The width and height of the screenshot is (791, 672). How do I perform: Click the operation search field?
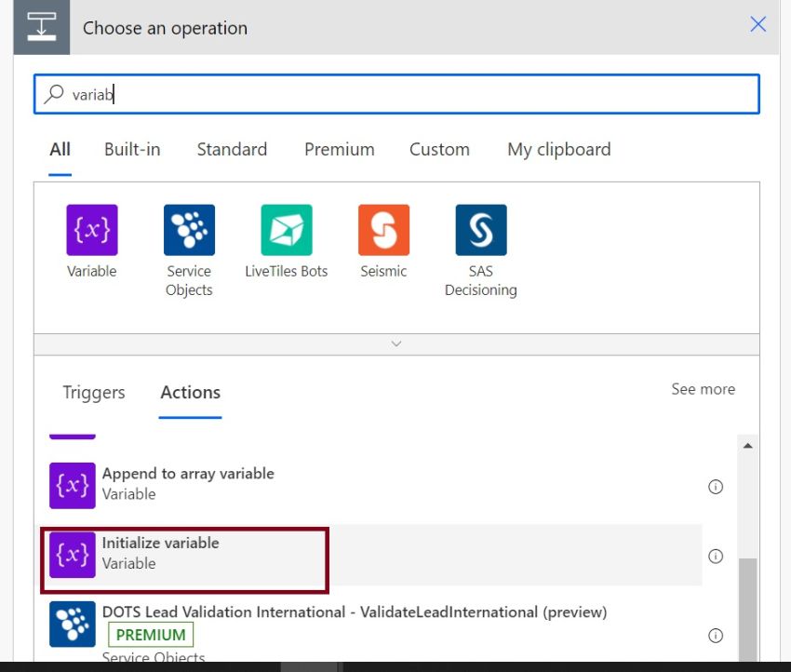[x=372, y=93]
